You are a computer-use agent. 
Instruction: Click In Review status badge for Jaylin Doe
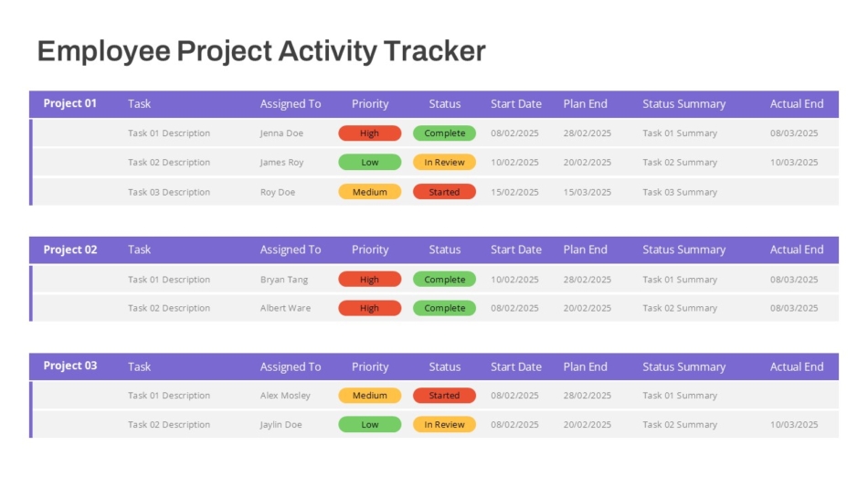445,424
